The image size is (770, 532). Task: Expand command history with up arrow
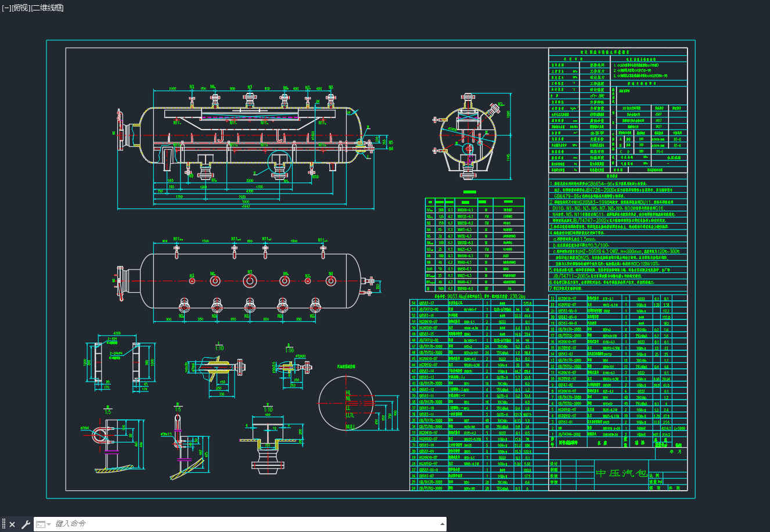442,524
